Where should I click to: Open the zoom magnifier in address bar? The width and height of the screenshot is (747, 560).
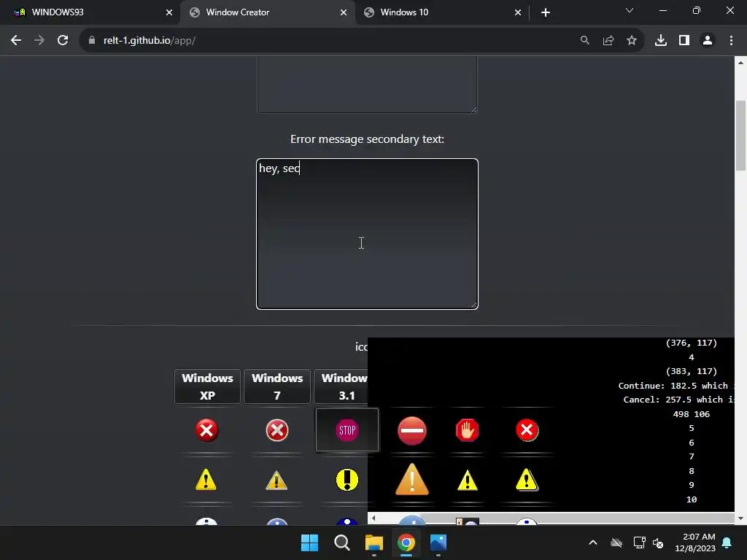click(x=584, y=40)
